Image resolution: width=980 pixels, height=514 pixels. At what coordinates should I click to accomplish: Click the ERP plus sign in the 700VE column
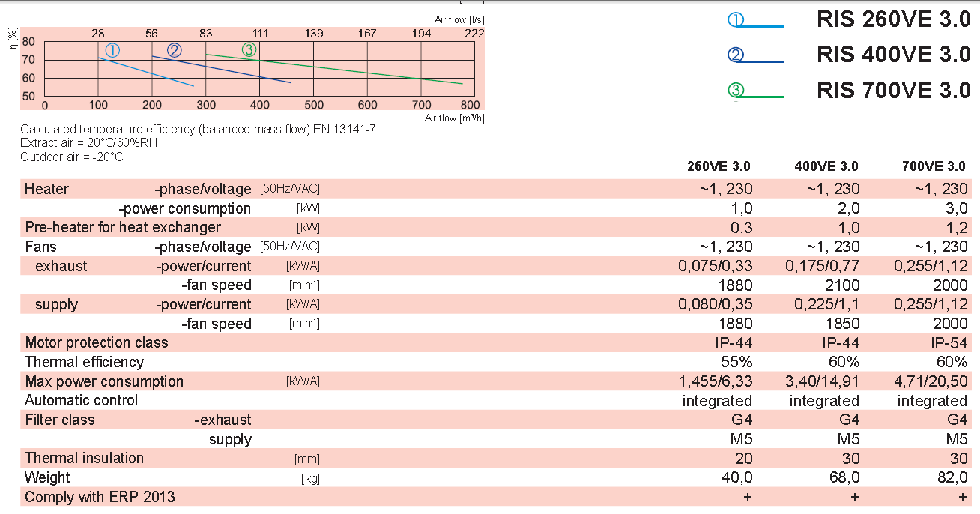[963, 497]
